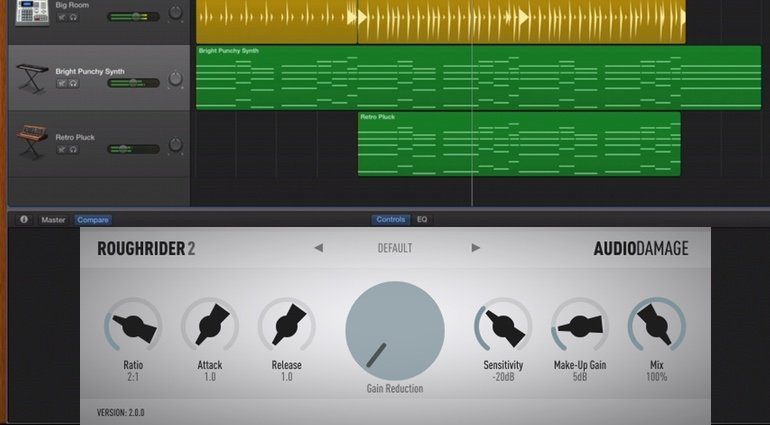Select the Retro Pluck region in timeline
Screen dimensions: 770x425
click(518, 145)
